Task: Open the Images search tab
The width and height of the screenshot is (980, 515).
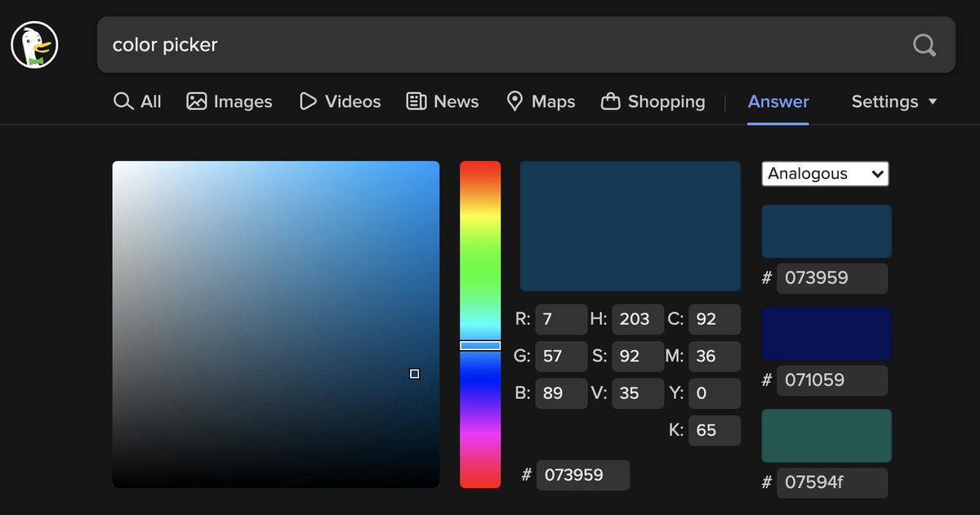Action: 229,102
